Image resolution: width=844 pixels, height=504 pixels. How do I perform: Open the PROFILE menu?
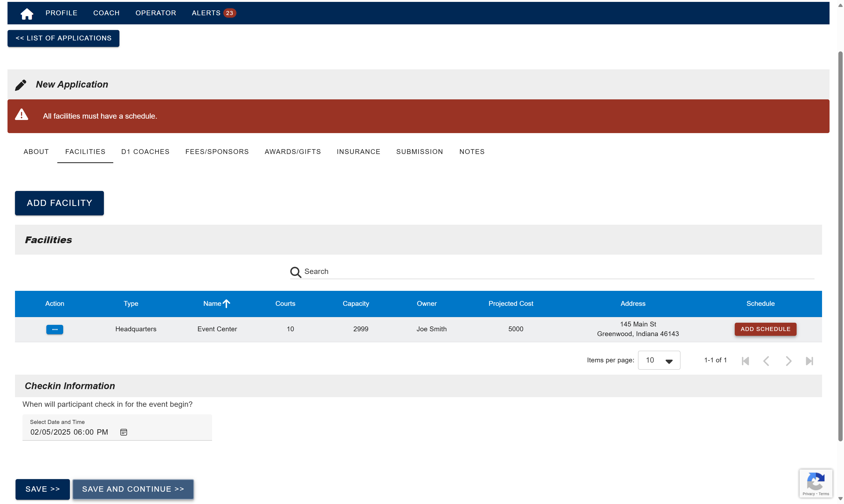click(61, 13)
